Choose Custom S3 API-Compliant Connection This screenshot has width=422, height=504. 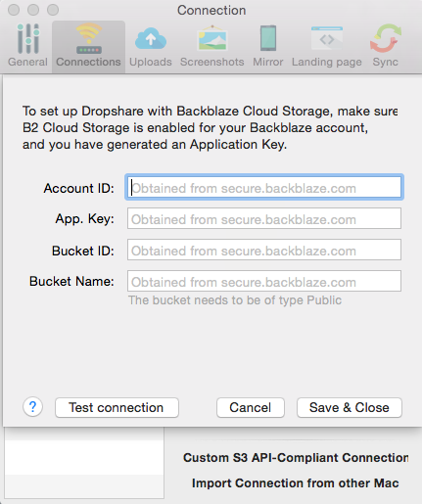[x=296, y=458]
